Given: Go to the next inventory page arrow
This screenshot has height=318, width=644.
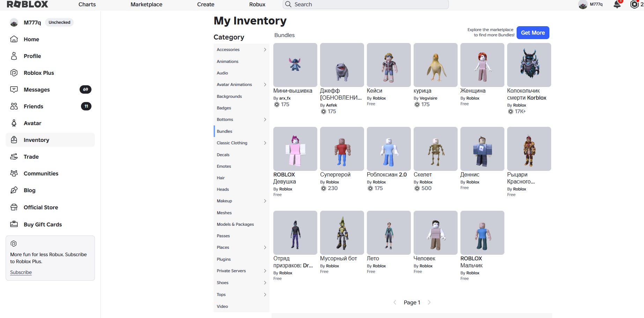Looking at the screenshot, I should point(429,302).
